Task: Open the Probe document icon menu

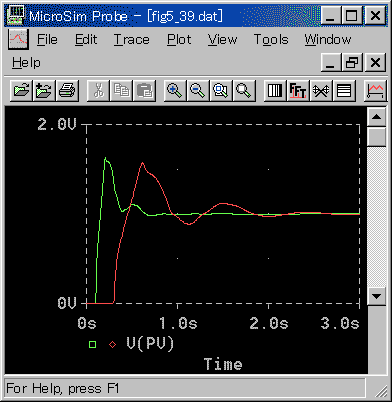Action: (18, 39)
